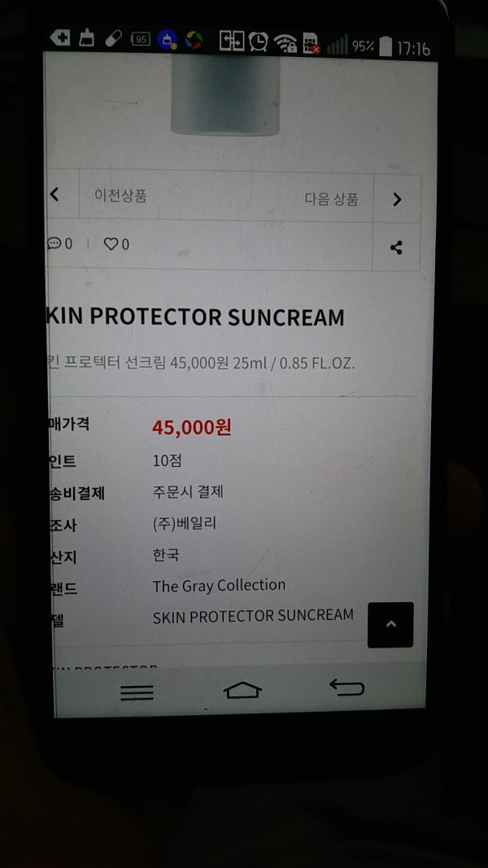The width and height of the screenshot is (488, 868).
Task: Tap the (주)베일리 manufacturer text
Action: [185, 523]
